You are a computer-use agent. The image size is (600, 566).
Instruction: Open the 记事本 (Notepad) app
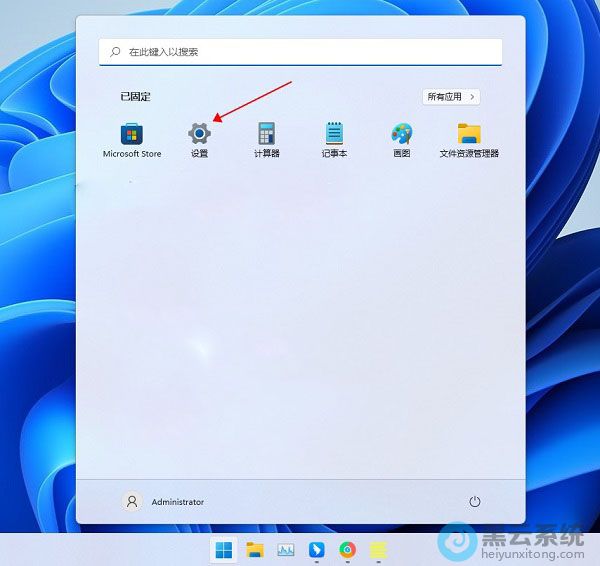pos(334,135)
